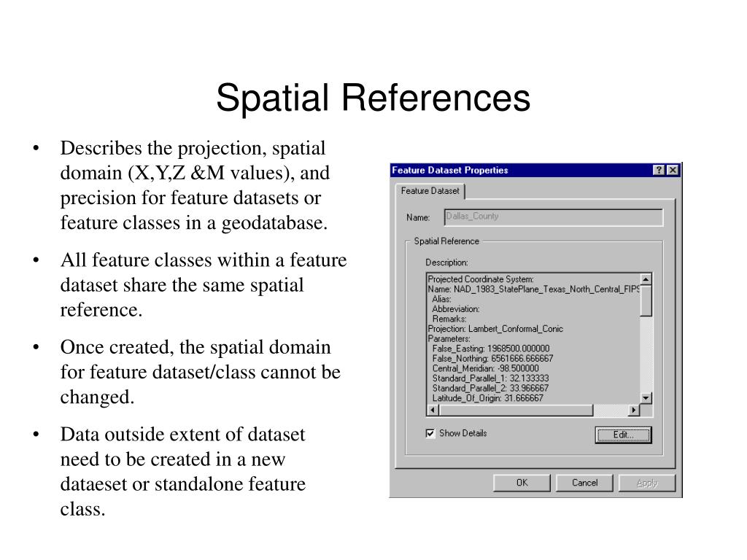This screenshot has width=747, height=560.
Task: Click the False_Northing: 6561666.666667 value
Action: tap(493, 359)
